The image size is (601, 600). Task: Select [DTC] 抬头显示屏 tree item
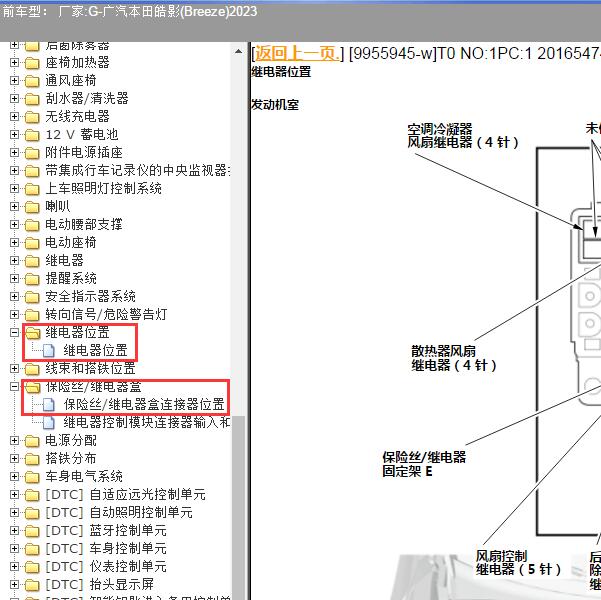pos(100,584)
